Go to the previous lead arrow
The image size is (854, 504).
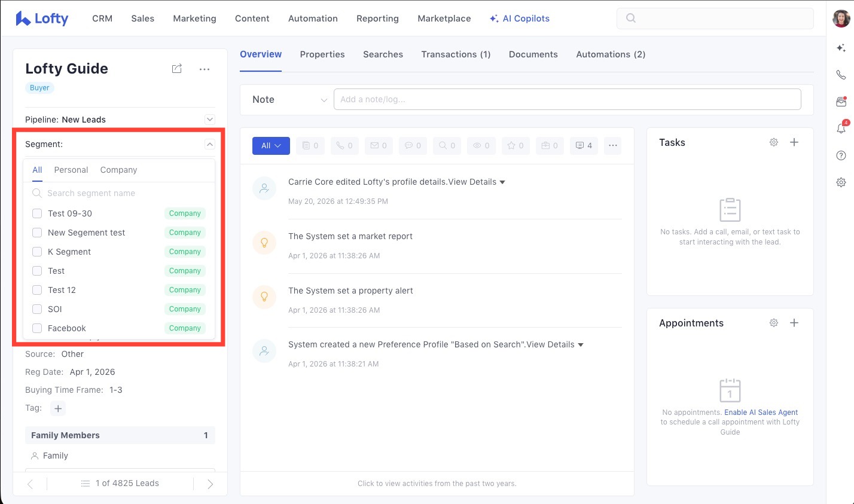click(30, 484)
